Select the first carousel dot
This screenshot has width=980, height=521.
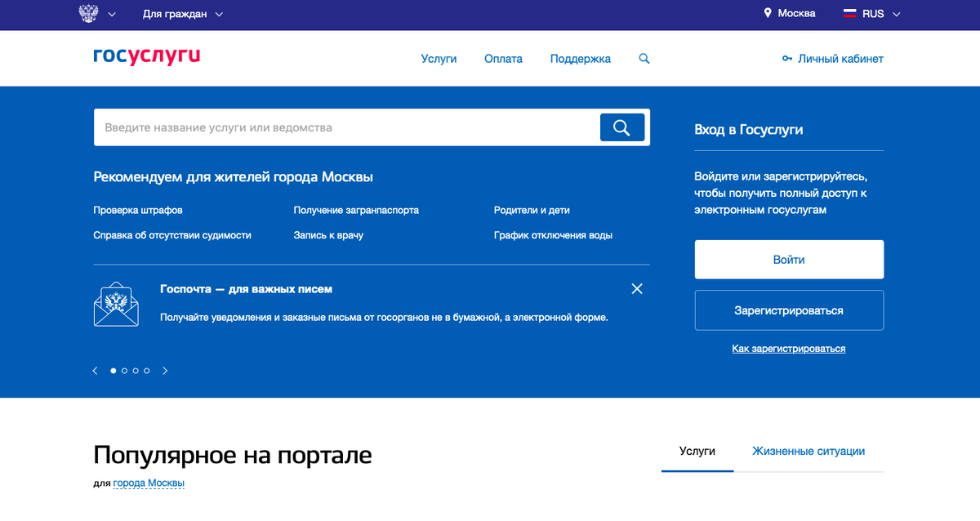pos(114,371)
